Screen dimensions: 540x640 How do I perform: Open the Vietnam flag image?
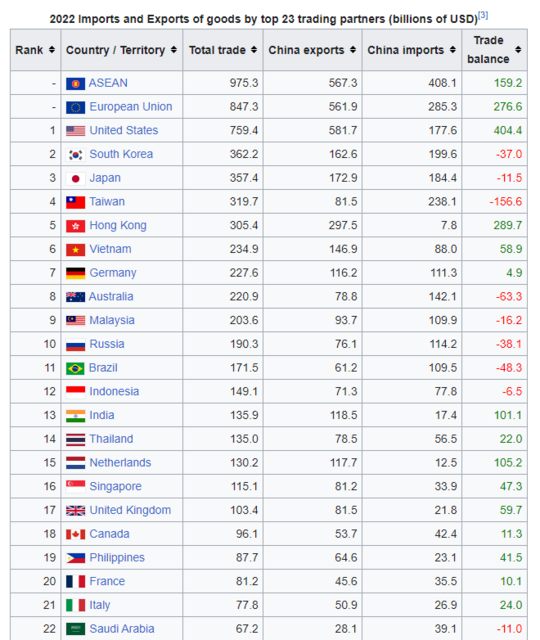point(76,249)
